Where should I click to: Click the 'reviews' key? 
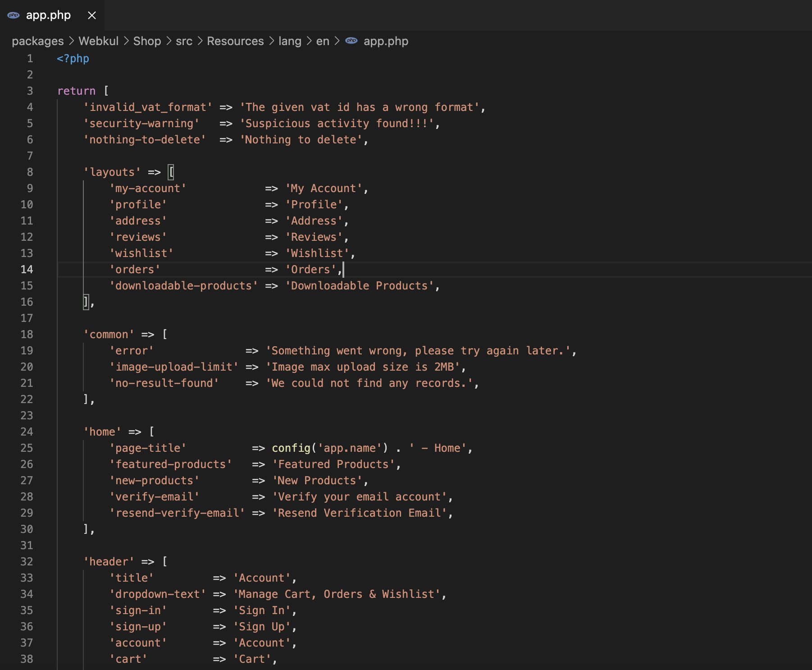138,237
